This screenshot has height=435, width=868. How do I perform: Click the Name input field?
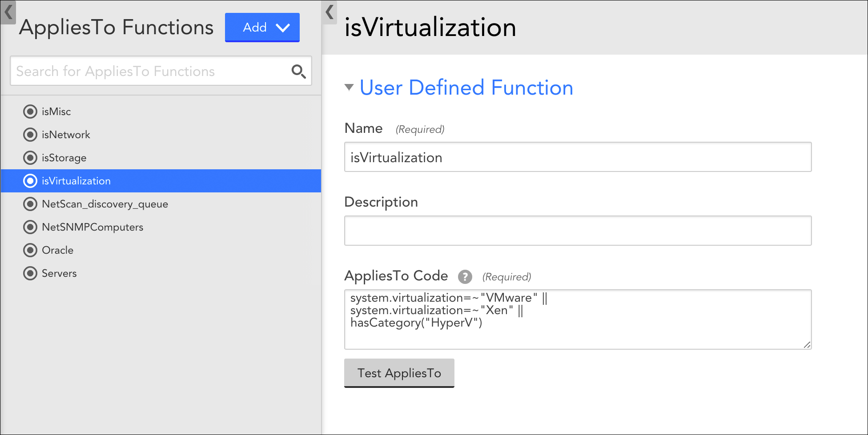[578, 157]
